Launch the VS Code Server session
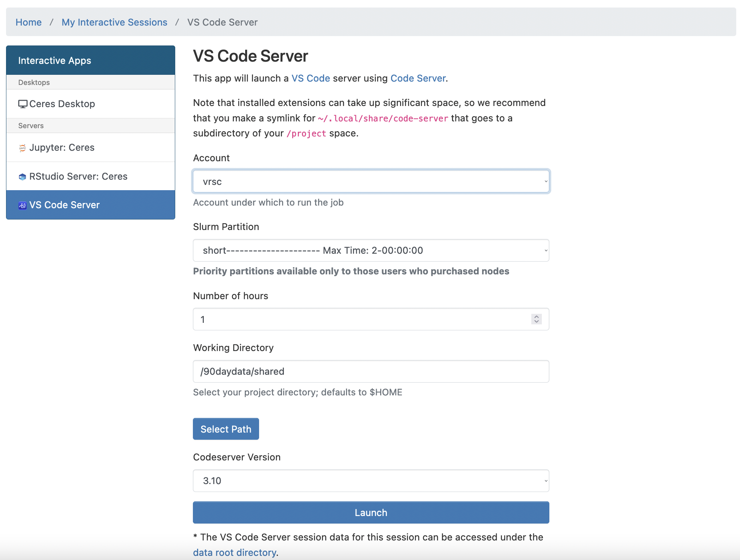 click(x=371, y=513)
